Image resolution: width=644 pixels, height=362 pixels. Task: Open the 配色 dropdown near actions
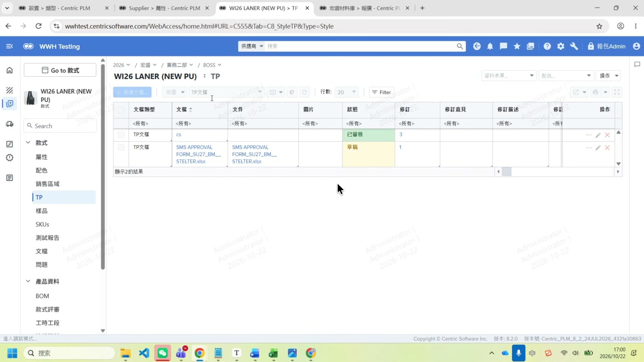click(566, 76)
